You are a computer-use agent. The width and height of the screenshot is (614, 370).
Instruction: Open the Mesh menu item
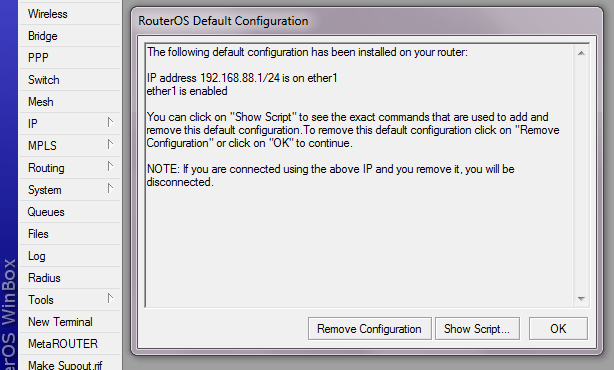click(x=70, y=102)
